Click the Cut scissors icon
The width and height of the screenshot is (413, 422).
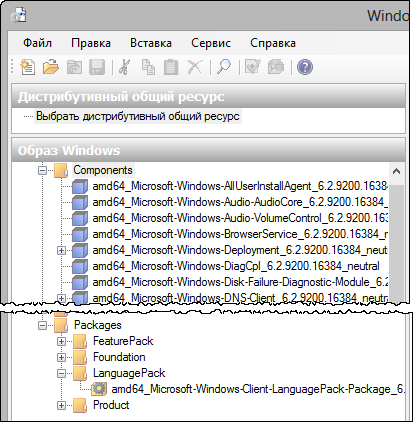point(125,67)
